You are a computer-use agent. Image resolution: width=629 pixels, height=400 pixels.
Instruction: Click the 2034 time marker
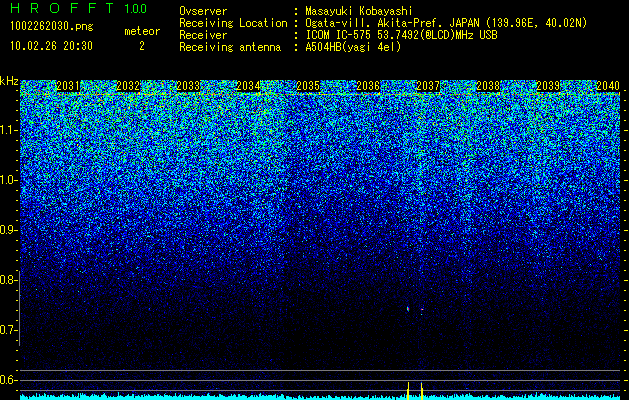click(248, 86)
